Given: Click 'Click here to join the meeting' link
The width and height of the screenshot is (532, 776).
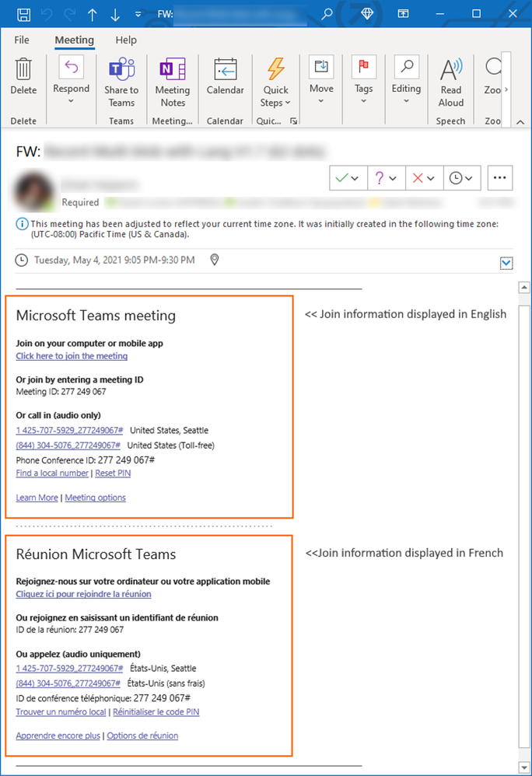Looking at the screenshot, I should click(x=72, y=356).
